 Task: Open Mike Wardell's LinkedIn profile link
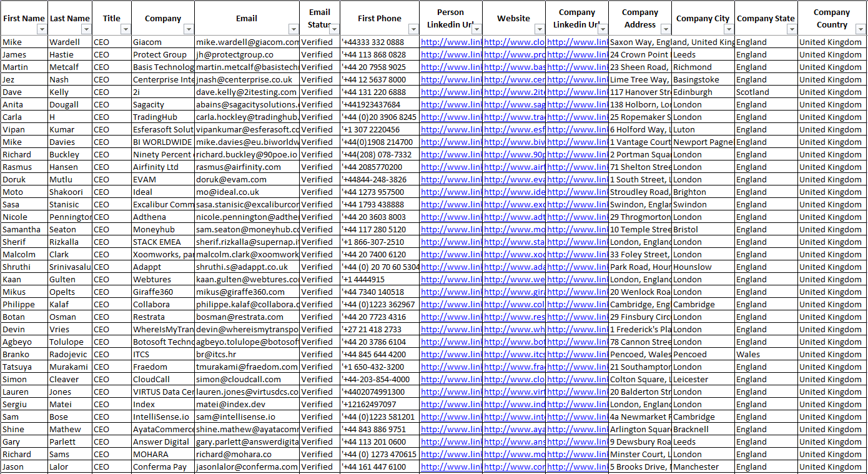point(450,42)
